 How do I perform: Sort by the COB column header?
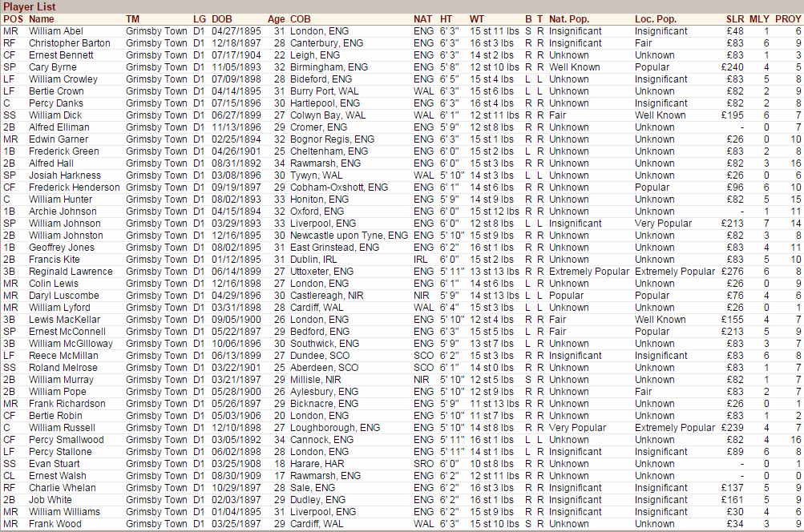pos(301,19)
